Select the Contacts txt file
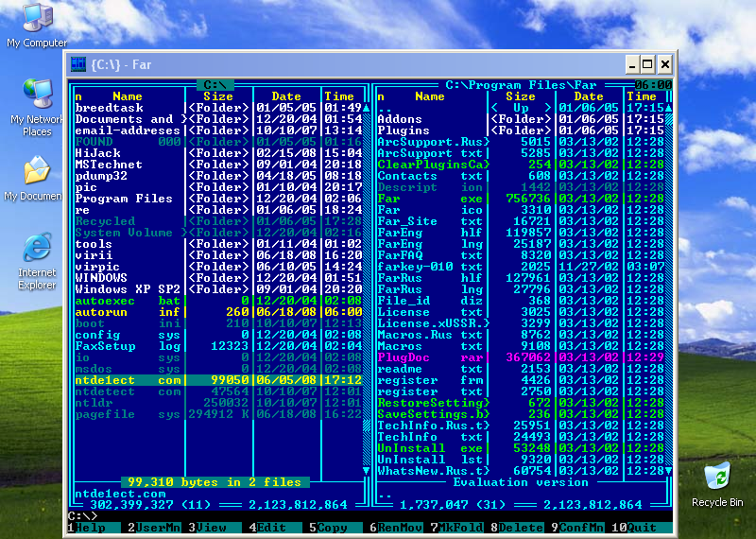This screenshot has height=539, width=756. (x=521, y=176)
